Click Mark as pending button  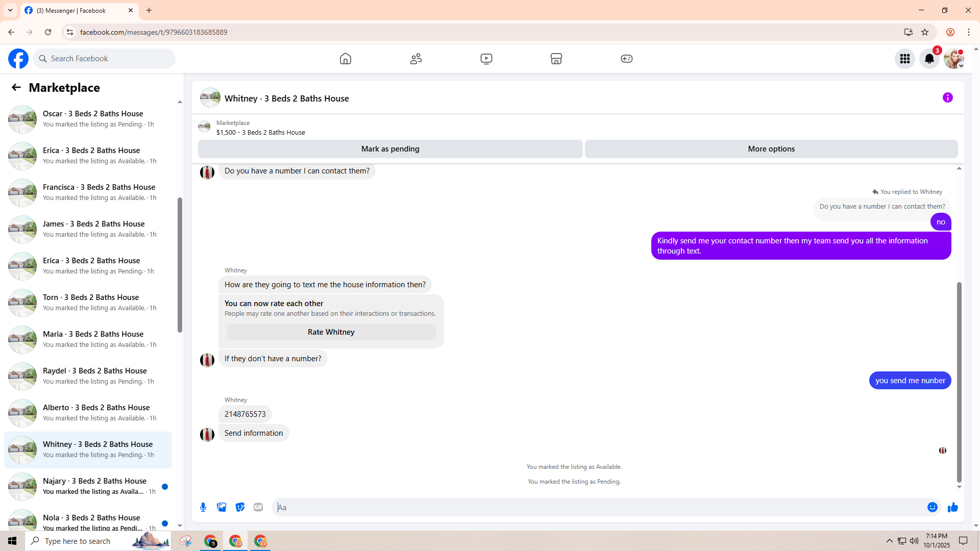pyautogui.click(x=390, y=149)
